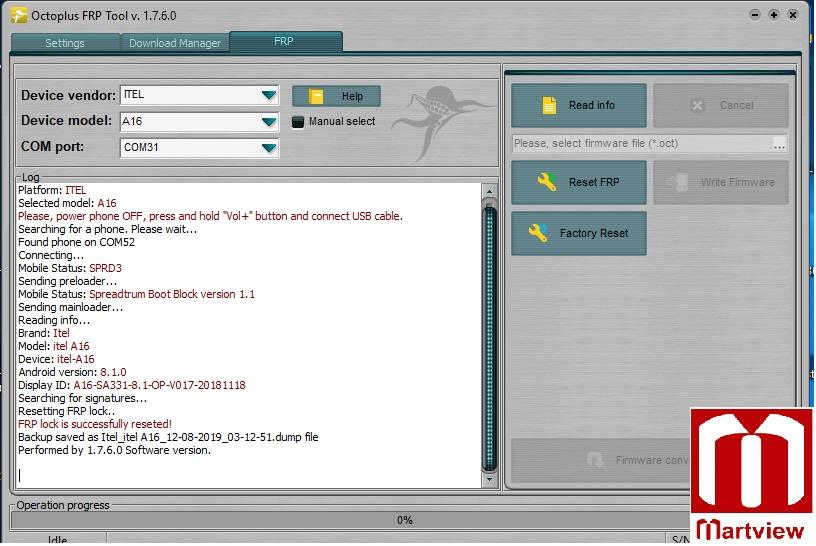Click the yellow Help book icon

click(316, 96)
